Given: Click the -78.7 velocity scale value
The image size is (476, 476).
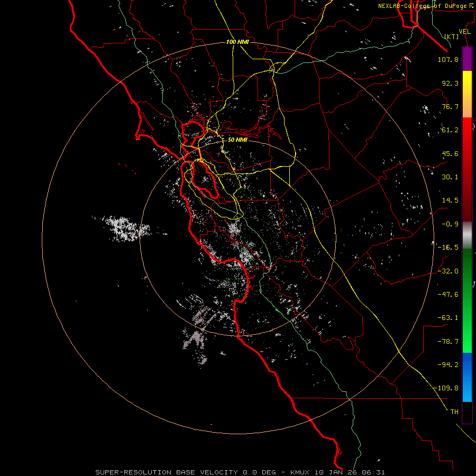Looking at the screenshot, I should click(448, 342).
